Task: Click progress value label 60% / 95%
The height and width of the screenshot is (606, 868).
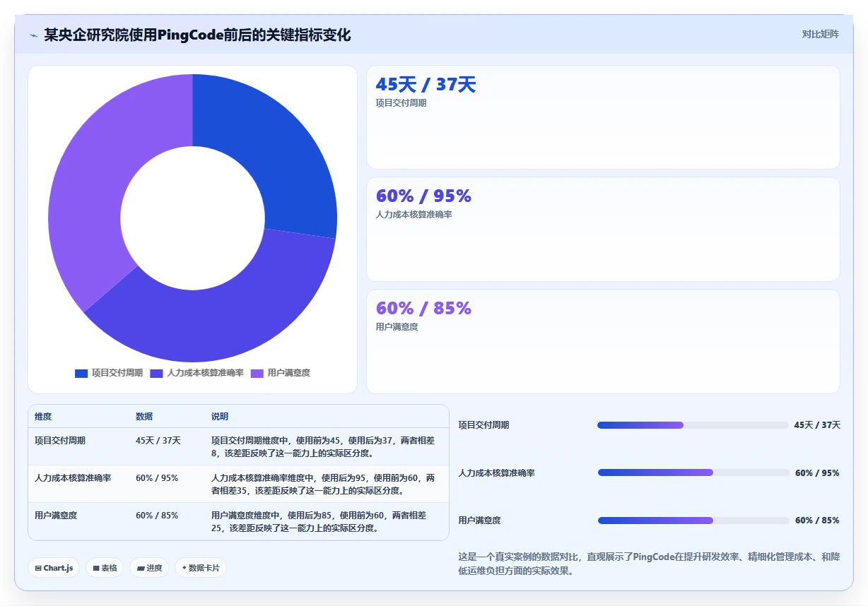Action: (x=817, y=473)
